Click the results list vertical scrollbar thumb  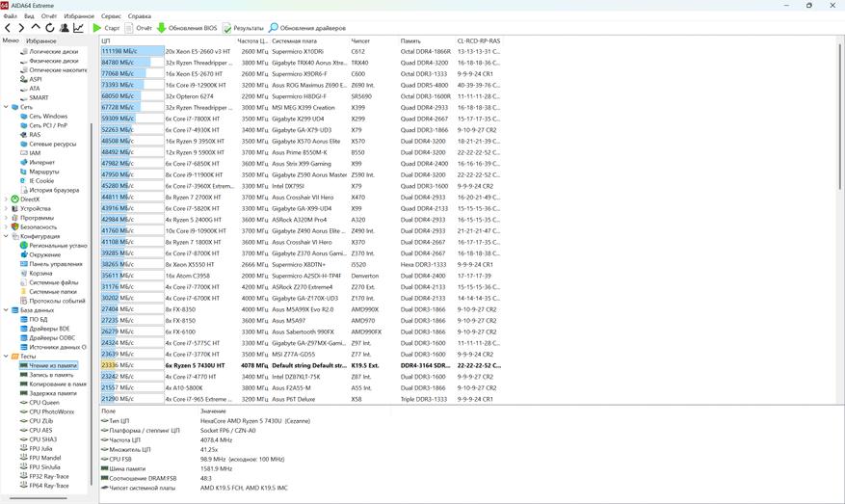pyautogui.click(x=839, y=117)
